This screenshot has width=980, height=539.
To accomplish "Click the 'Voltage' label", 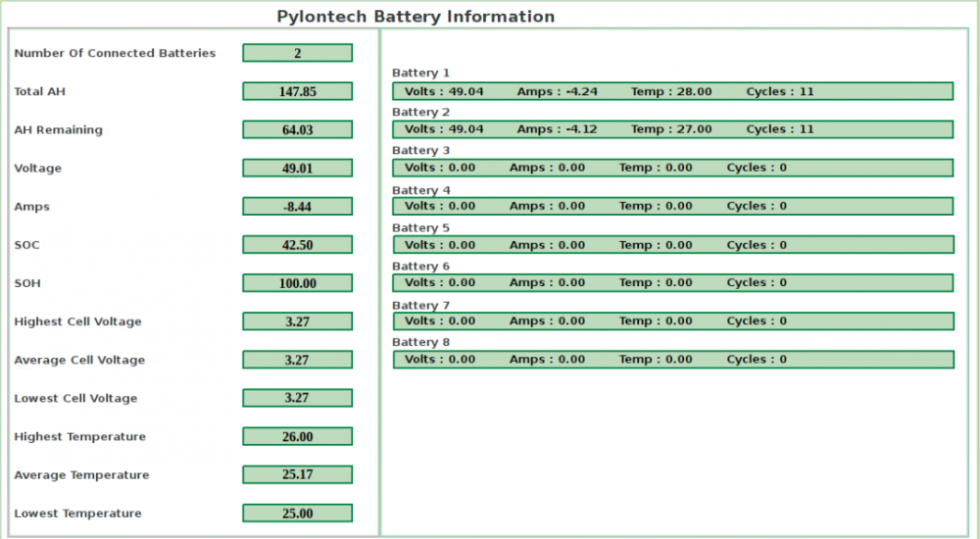I will coord(37,169).
